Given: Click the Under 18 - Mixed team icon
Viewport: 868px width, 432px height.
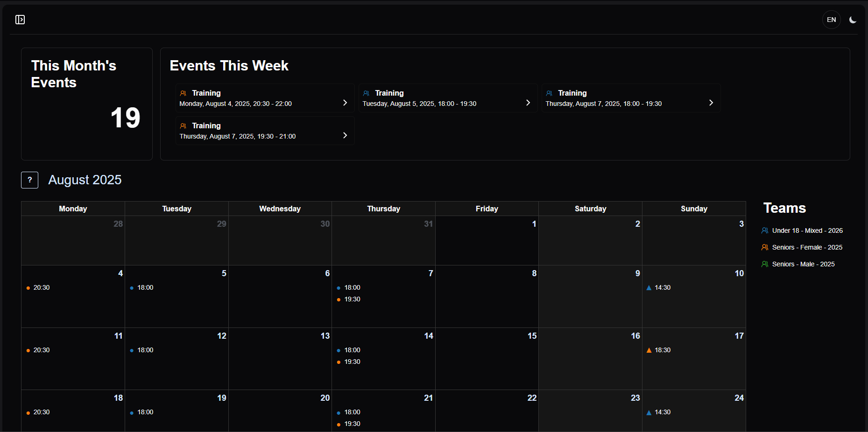Looking at the screenshot, I should coord(765,230).
